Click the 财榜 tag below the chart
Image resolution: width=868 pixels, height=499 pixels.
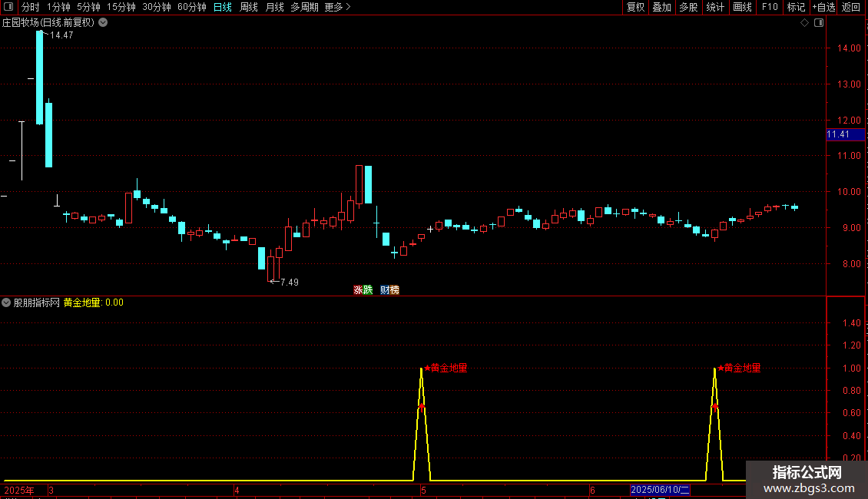(389, 290)
